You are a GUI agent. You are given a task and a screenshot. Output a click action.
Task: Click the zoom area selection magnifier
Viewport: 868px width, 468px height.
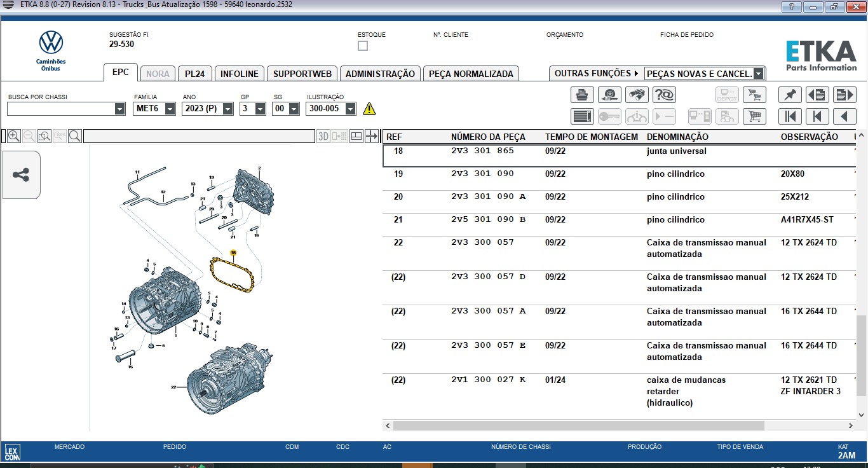tap(44, 136)
